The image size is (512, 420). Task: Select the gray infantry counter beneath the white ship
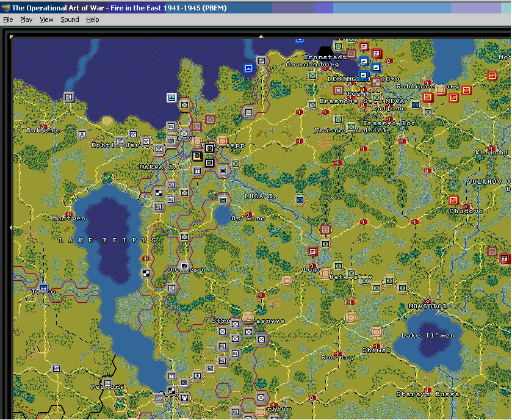184,104
